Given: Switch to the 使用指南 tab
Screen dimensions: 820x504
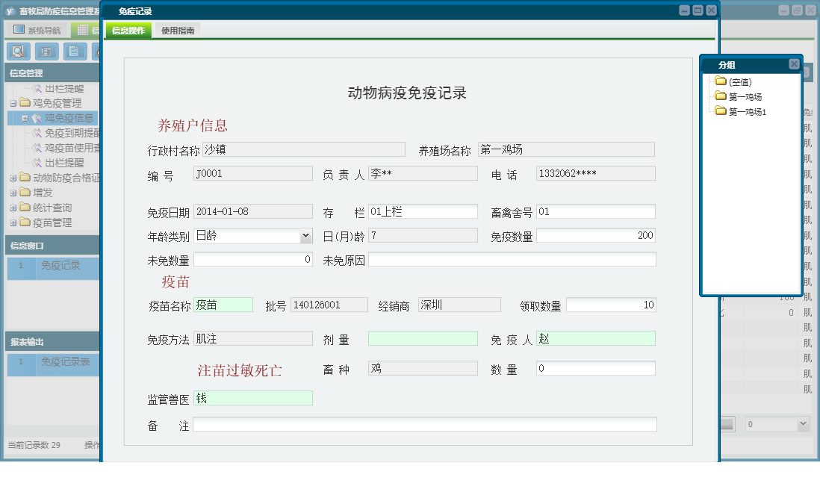Looking at the screenshot, I should tap(178, 31).
